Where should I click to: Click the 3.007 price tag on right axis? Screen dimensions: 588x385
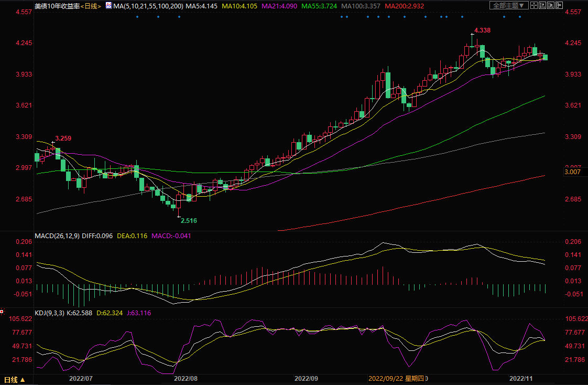pos(573,172)
